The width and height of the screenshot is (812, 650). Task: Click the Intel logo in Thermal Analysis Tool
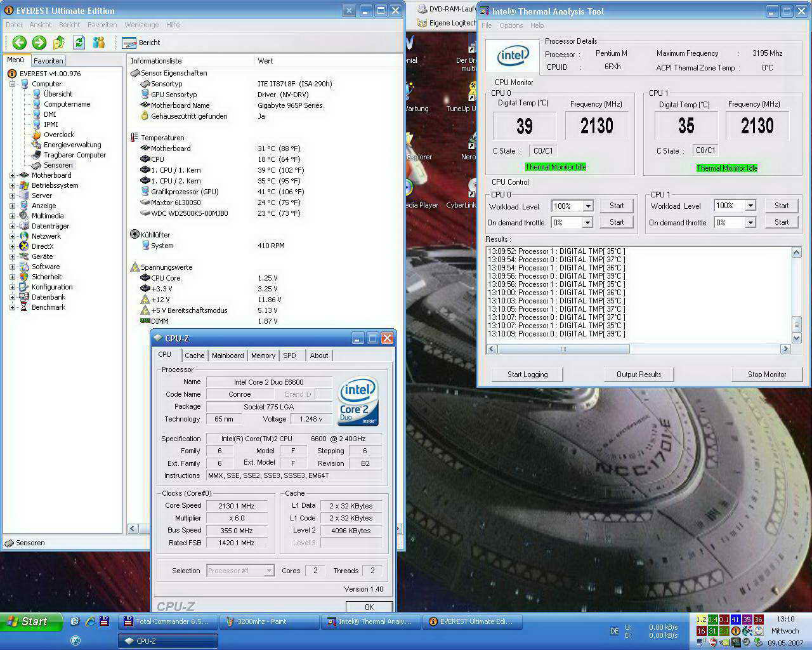point(513,56)
